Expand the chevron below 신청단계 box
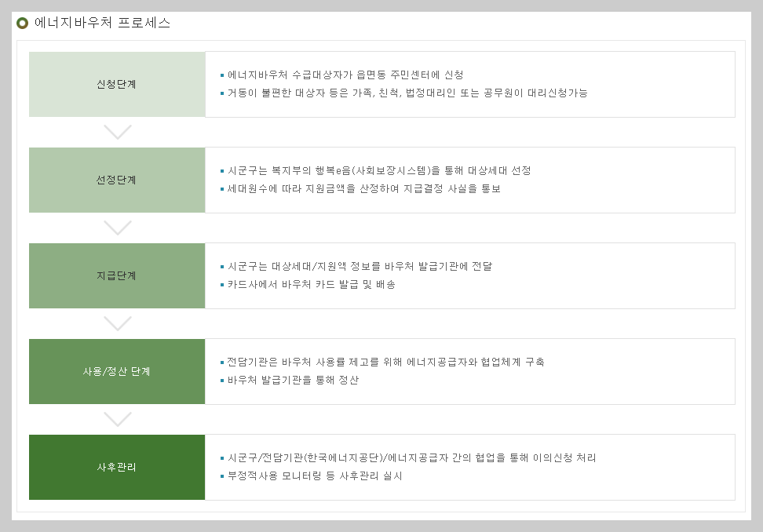Viewport: 763px width, 532px height. tap(119, 133)
